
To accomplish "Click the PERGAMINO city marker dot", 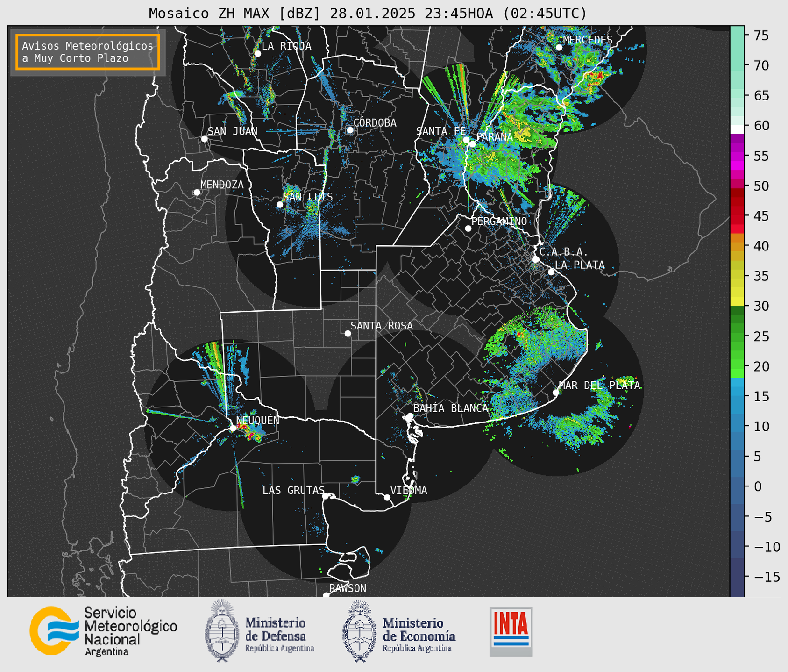I will [x=468, y=229].
